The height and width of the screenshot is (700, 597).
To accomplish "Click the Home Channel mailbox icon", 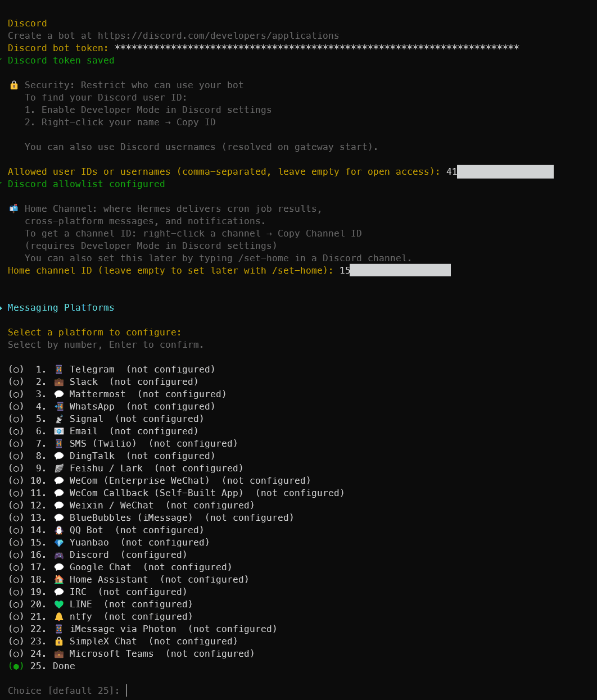I will (14, 209).
